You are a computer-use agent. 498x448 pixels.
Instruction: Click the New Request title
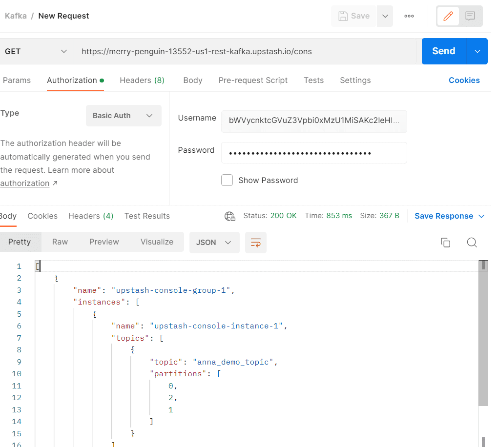click(x=63, y=16)
